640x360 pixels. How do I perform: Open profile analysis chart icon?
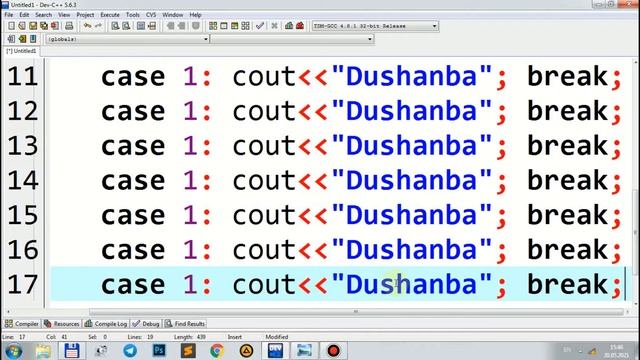click(x=289, y=26)
